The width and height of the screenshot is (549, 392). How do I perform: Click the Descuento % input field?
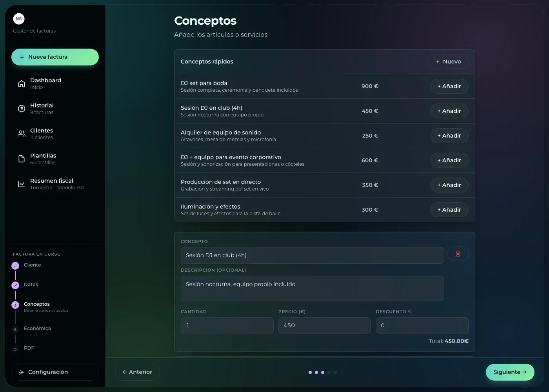(x=422, y=325)
